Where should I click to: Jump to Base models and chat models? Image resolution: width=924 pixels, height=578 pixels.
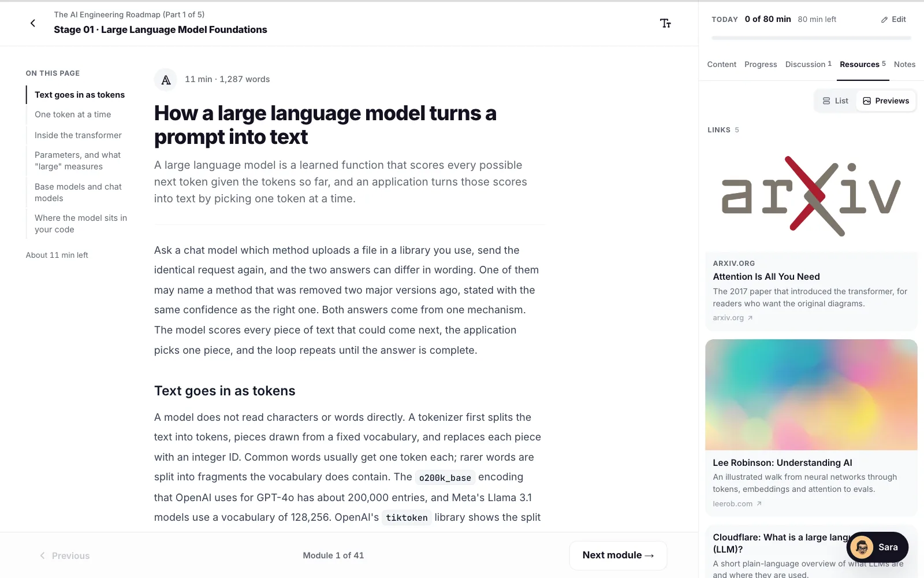pos(78,192)
